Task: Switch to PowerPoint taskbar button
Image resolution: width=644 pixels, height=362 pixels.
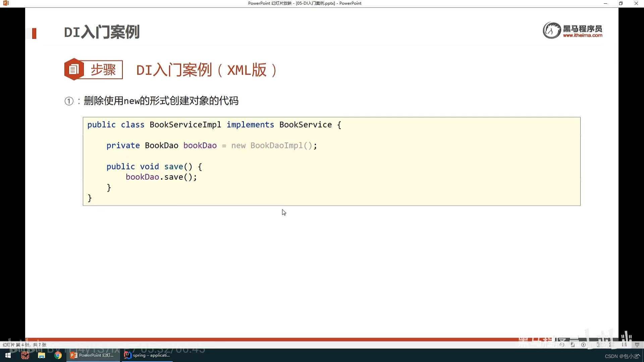Action: 93,355
